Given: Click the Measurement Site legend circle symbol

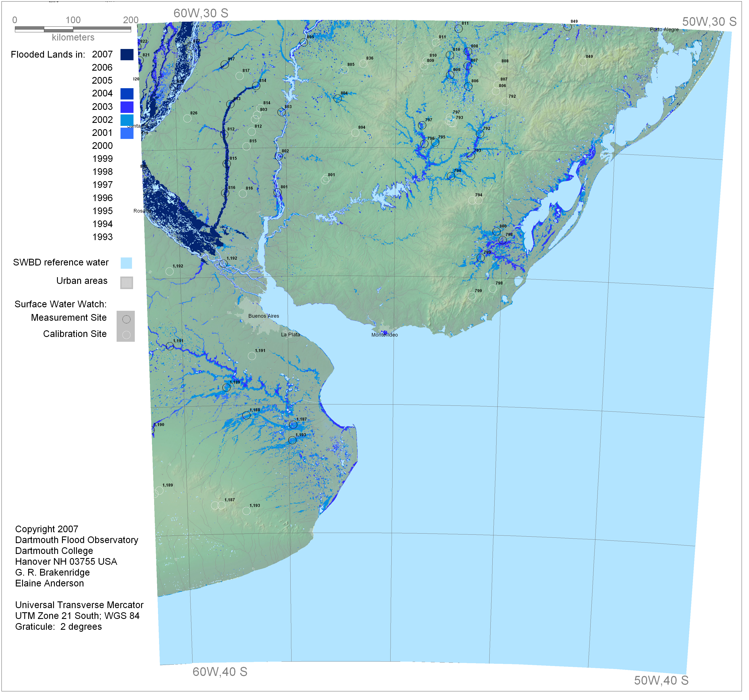Looking at the screenshot, I should pos(127,320).
